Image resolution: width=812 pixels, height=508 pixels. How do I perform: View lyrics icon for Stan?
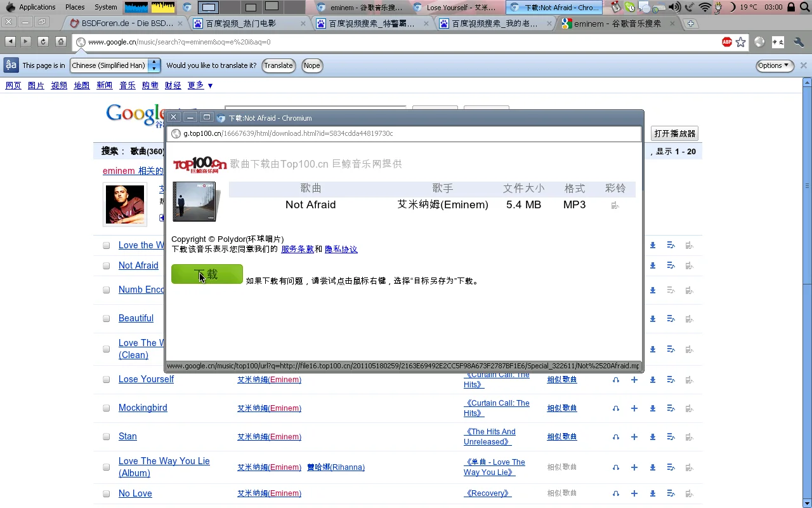point(671,437)
